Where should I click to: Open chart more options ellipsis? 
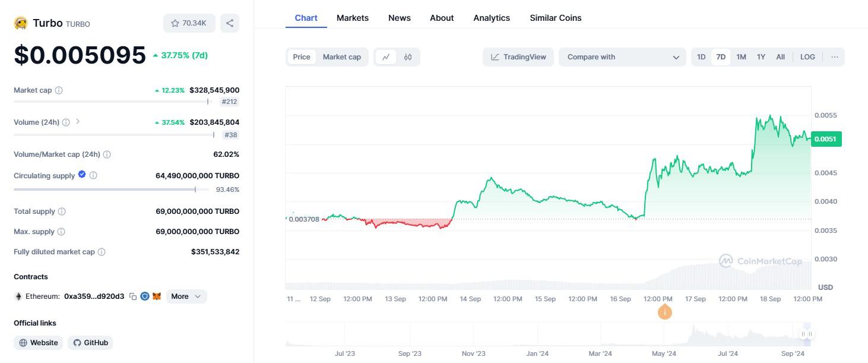(x=835, y=57)
